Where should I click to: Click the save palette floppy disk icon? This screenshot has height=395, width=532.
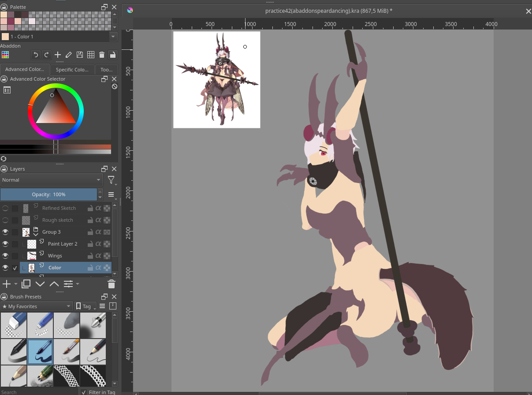click(80, 55)
